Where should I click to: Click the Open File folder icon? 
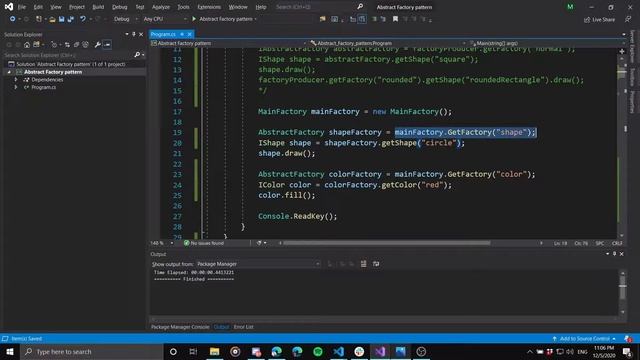[x=52, y=19]
